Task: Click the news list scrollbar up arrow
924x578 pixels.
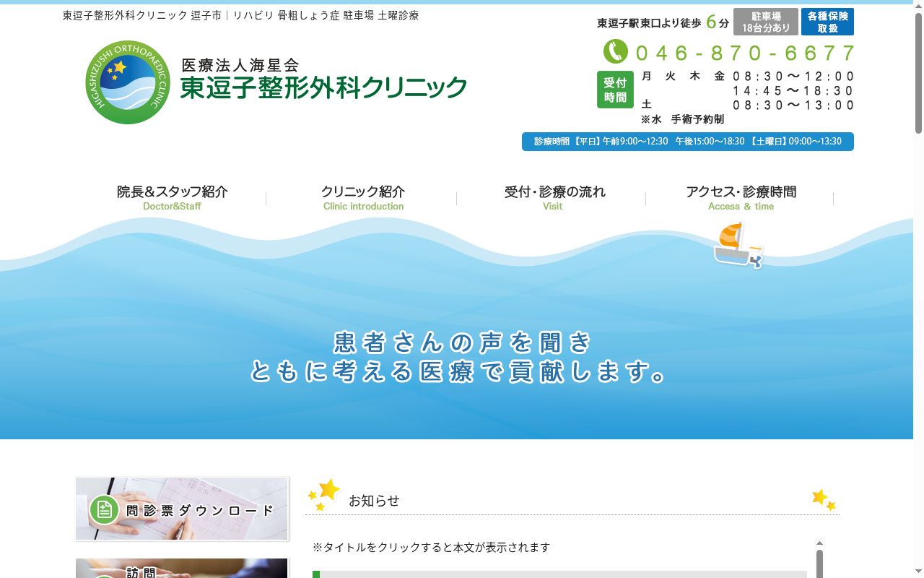Action: (819, 543)
